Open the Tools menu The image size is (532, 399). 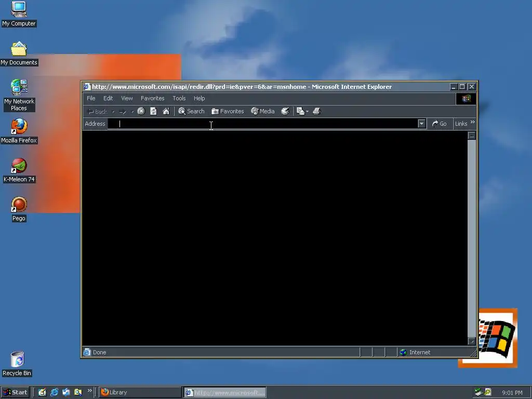pyautogui.click(x=179, y=98)
